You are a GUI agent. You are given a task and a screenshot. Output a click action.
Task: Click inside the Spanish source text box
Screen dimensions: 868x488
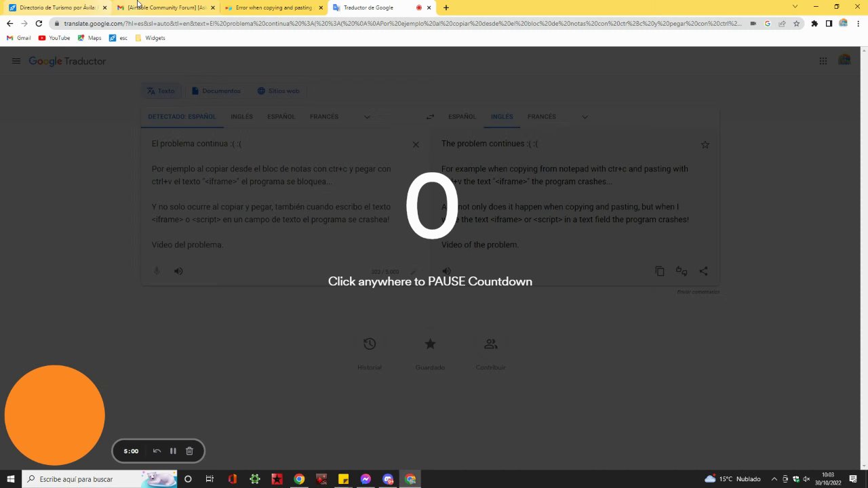(271, 194)
